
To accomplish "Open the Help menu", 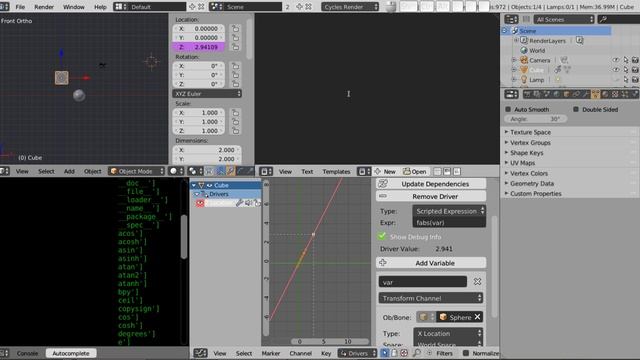I will tap(100, 7).
